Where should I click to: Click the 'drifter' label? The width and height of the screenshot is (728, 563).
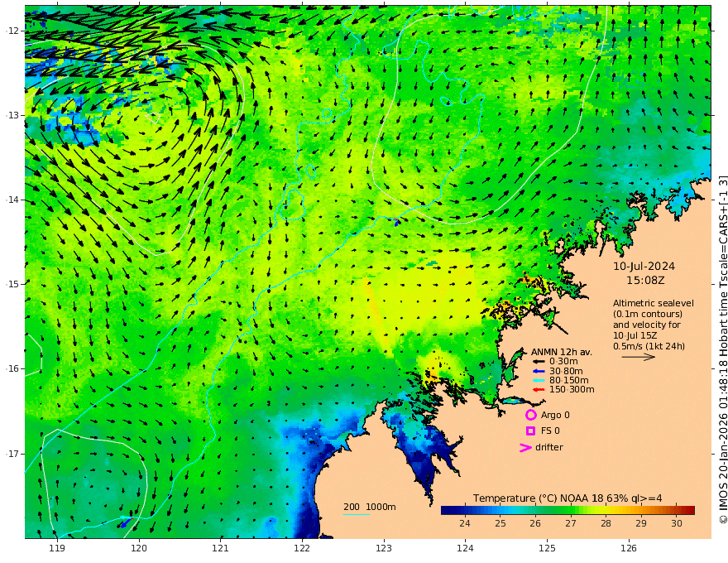[x=548, y=447]
